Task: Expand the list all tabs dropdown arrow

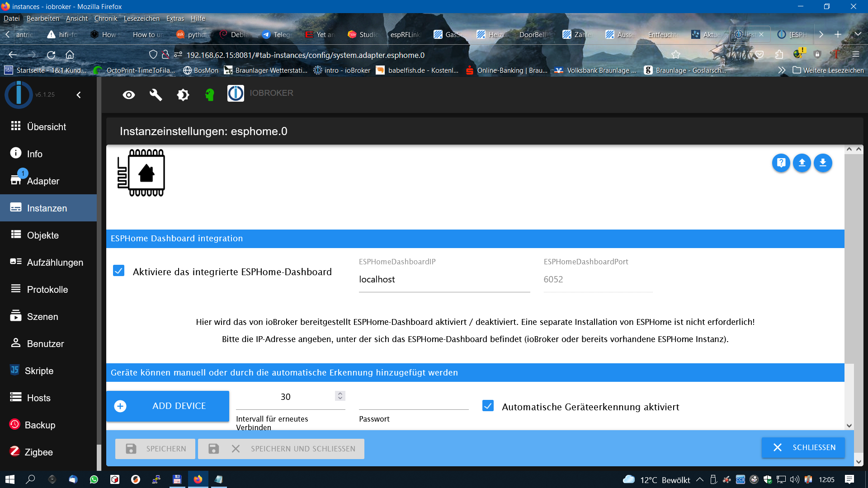Action: 858,34
